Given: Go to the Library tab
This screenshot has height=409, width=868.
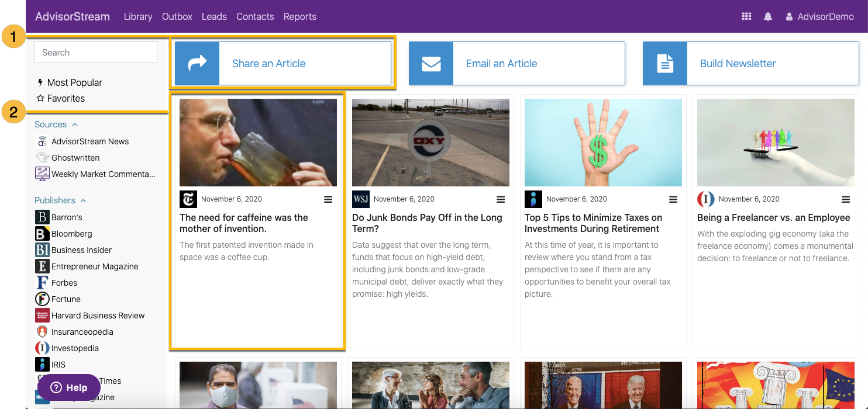Looking at the screenshot, I should (x=138, y=16).
